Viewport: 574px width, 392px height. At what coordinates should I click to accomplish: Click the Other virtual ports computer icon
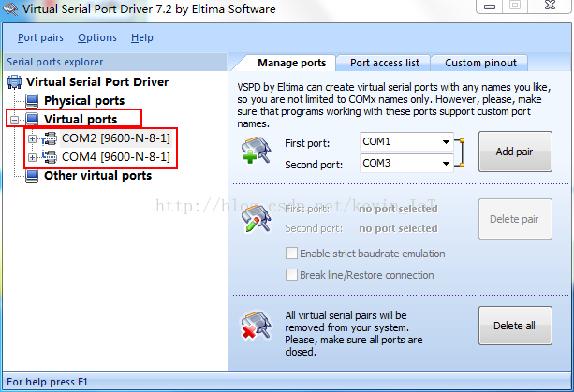(32, 176)
